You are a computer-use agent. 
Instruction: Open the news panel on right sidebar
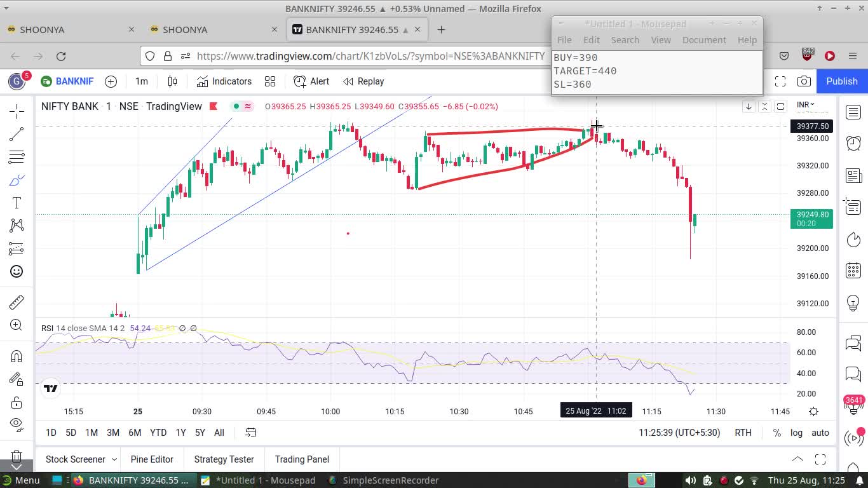tap(853, 175)
